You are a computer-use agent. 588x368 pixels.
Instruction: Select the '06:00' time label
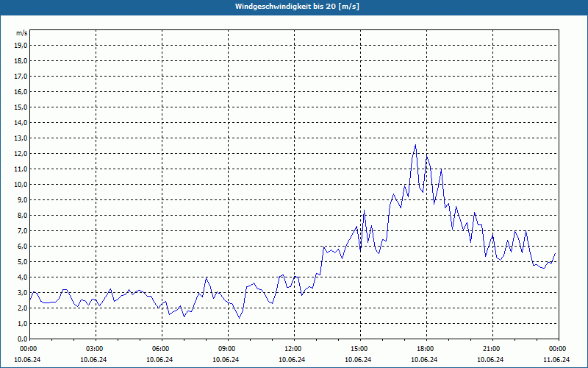(159, 349)
